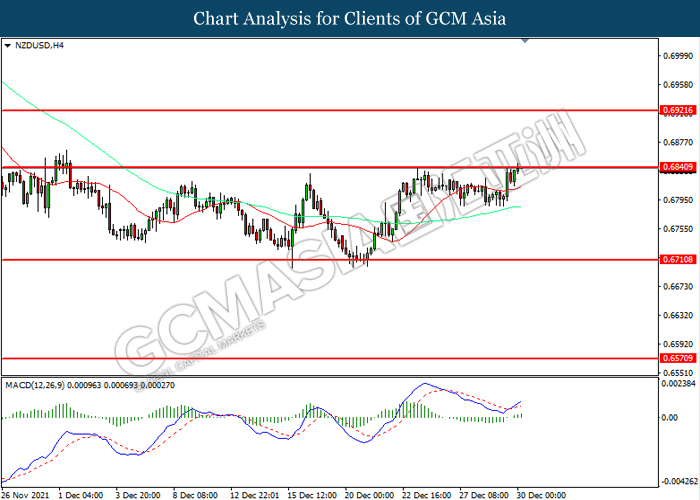700x500 pixels.
Task: Click the 0.68770 price axis value
Action: [x=679, y=142]
